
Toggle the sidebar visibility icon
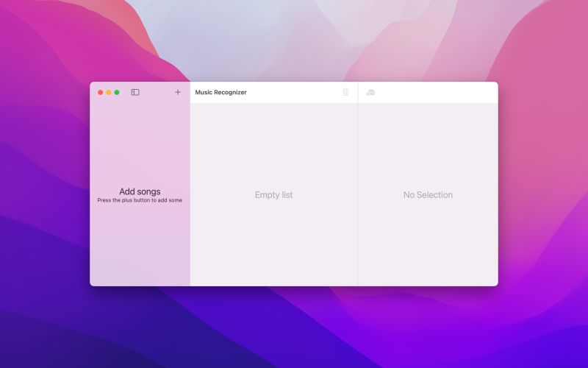click(x=135, y=93)
